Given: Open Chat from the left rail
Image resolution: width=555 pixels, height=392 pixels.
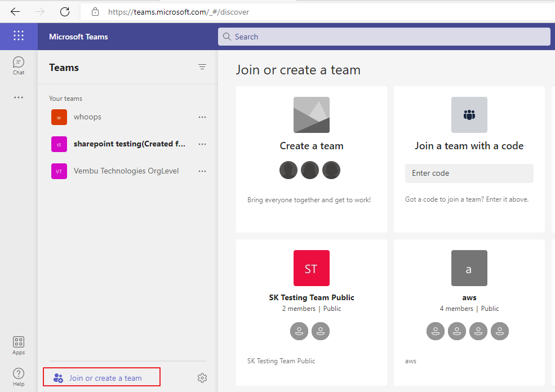Looking at the screenshot, I should (x=19, y=66).
